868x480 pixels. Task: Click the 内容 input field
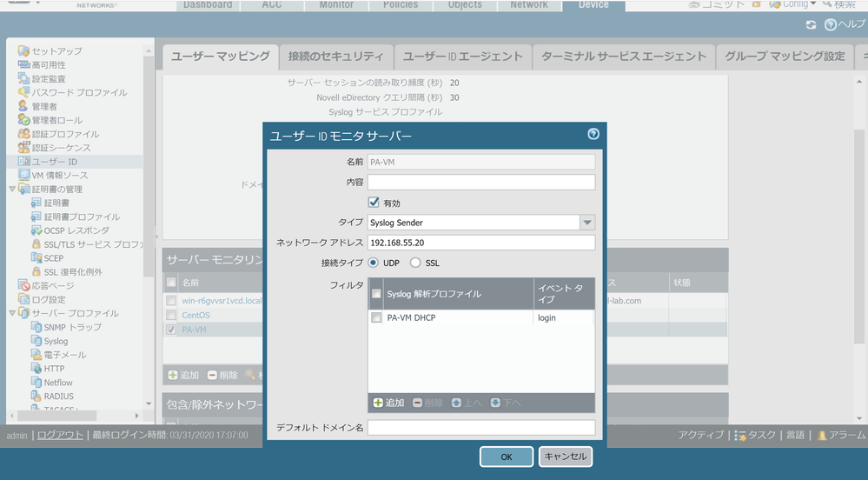click(481, 183)
